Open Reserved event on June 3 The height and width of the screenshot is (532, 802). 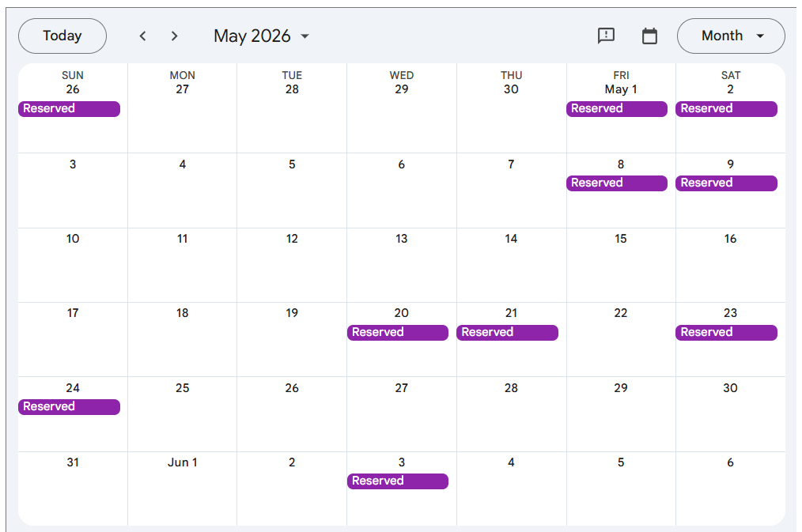coord(398,481)
